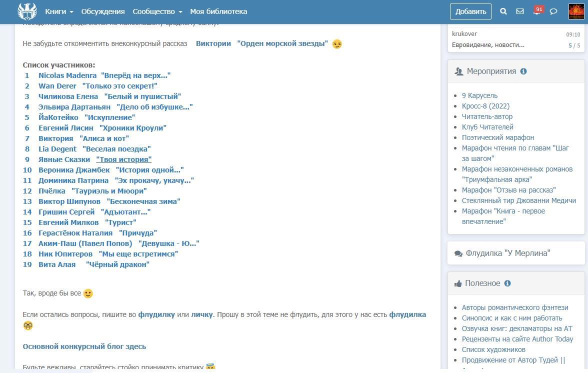Open story "Искупление"
This screenshot has width=588, height=373.
point(110,117)
